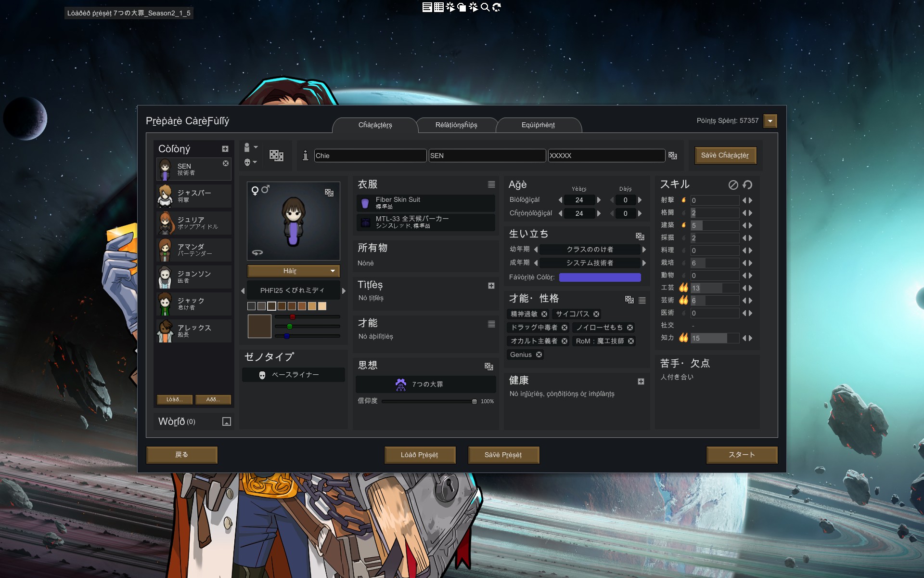
Task: Open the Hair dropdown selector
Action: [x=293, y=271]
